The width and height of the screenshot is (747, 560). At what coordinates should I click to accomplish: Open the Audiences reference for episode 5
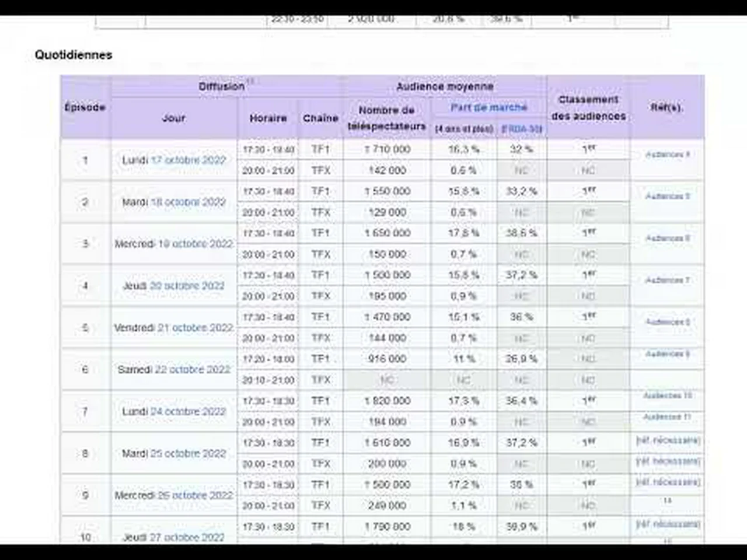pos(667,322)
